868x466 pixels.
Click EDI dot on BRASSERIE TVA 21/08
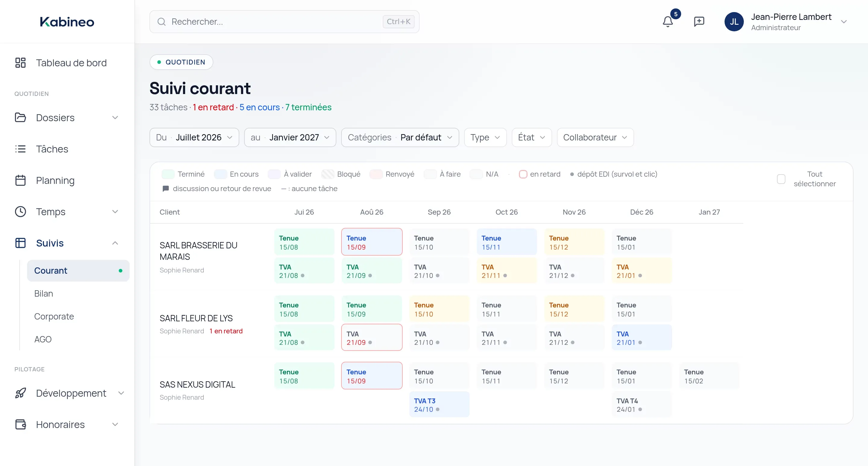pyautogui.click(x=303, y=276)
